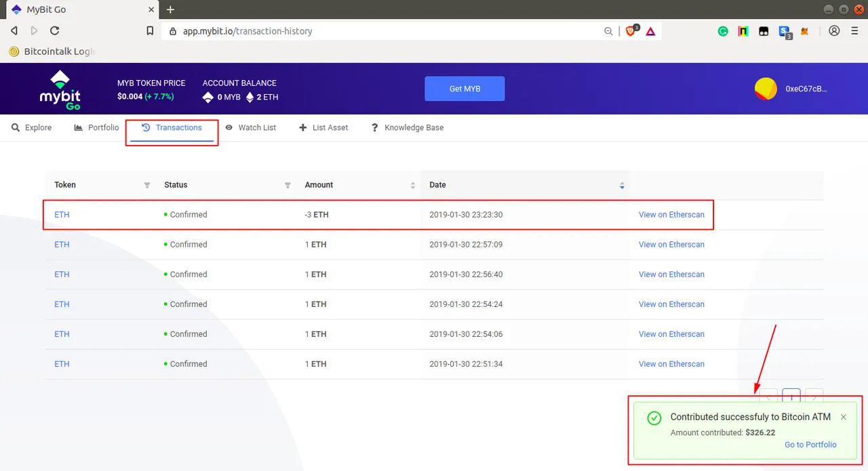868x471 pixels.
Task: Click the zoom magnifier in address bar
Action: pyautogui.click(x=608, y=31)
